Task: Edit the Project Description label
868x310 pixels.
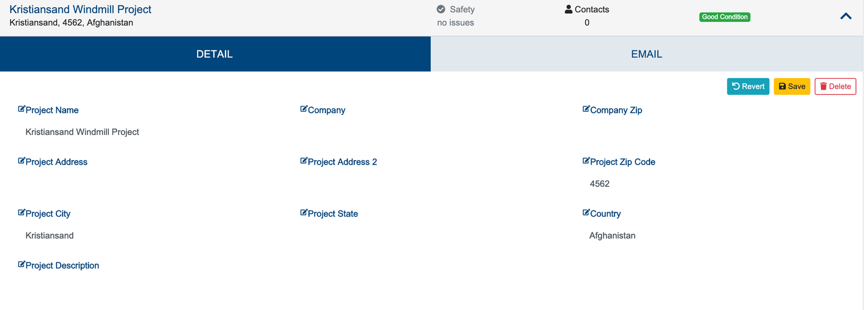Action: tap(62, 266)
